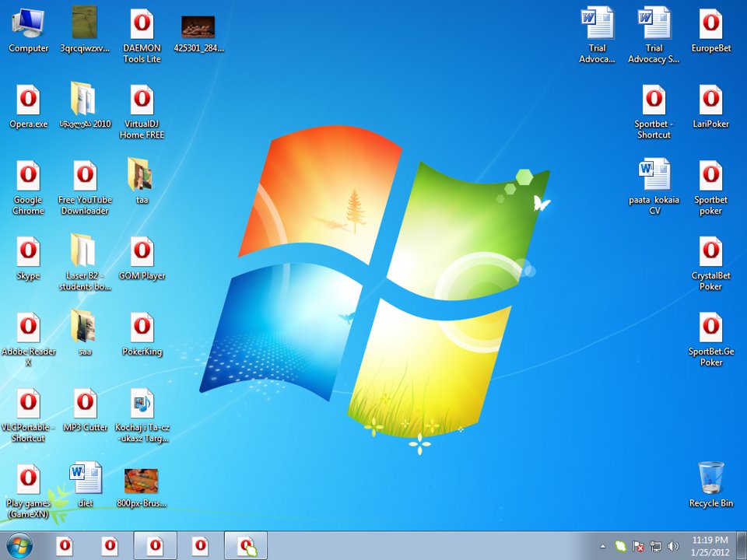Select the folder named taa

click(x=142, y=177)
